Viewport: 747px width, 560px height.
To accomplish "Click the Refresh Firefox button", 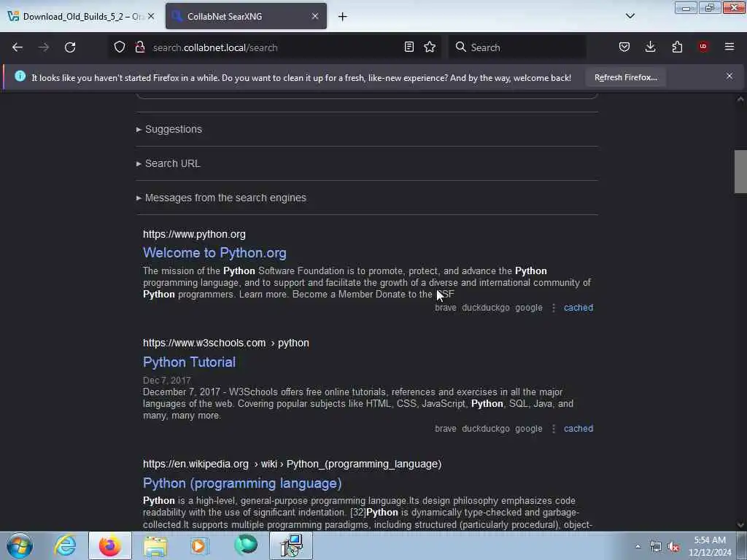I will tap(625, 77).
